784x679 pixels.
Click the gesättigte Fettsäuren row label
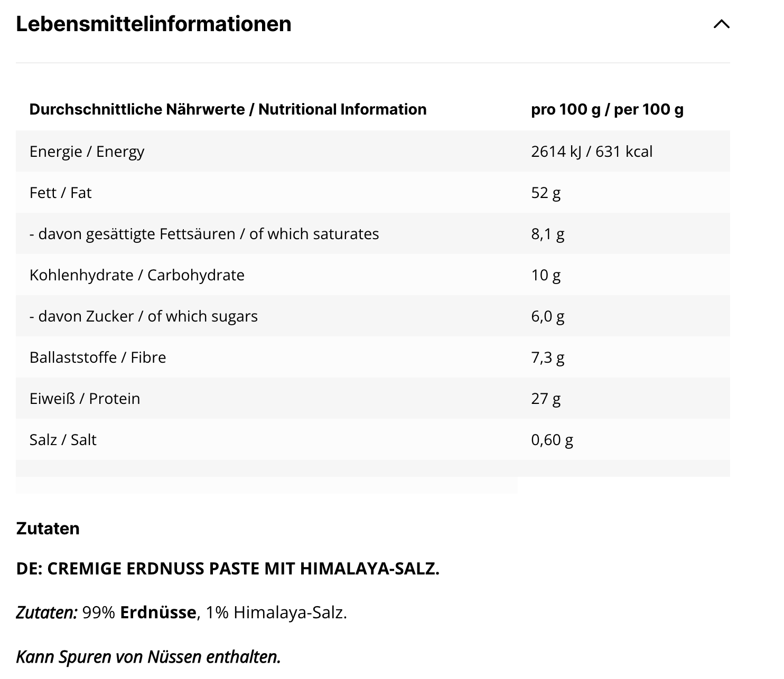click(x=204, y=234)
